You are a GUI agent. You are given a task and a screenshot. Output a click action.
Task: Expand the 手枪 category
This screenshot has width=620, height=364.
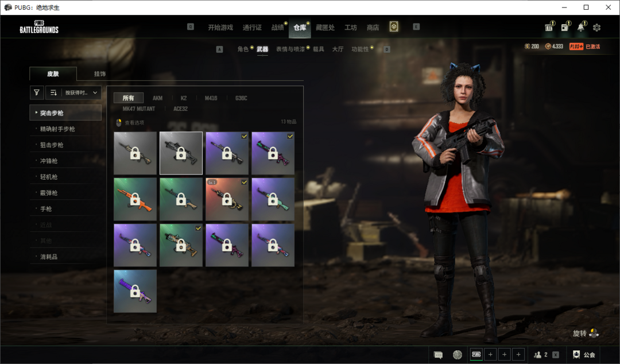[65, 208]
